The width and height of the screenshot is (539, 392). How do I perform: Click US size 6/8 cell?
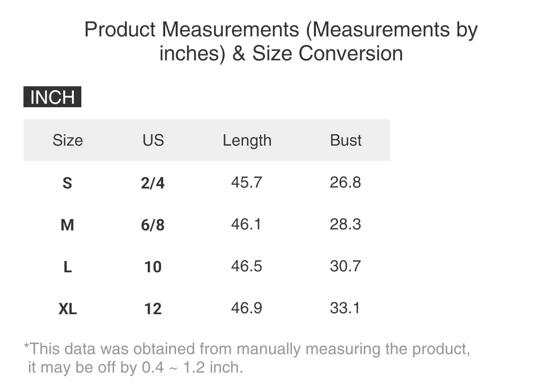pyautogui.click(x=153, y=225)
